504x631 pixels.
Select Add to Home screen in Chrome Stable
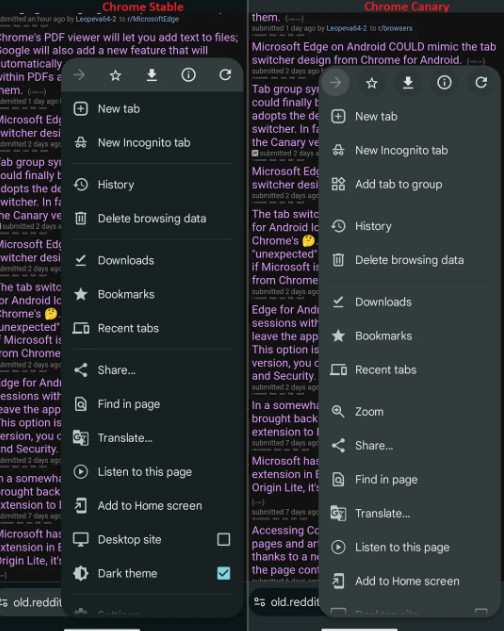click(x=153, y=505)
